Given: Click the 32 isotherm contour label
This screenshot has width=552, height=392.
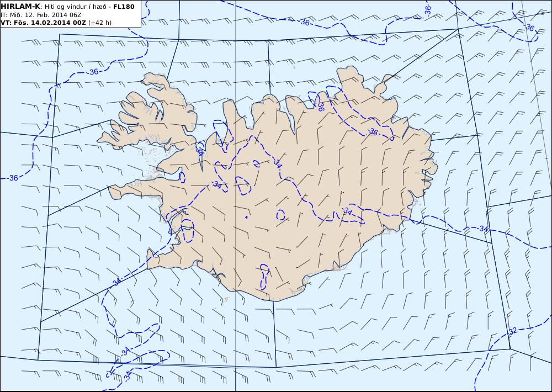Looking at the screenshot, I should (x=513, y=331).
